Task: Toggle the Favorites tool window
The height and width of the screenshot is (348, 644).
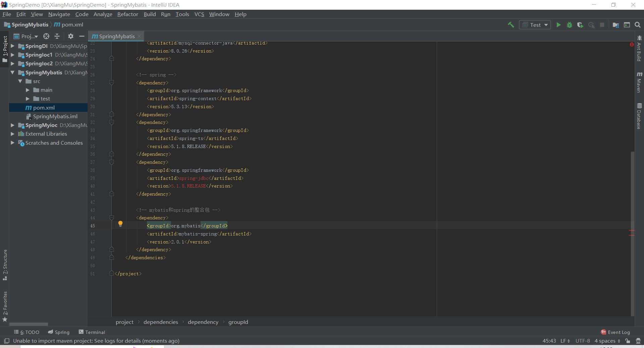Action: point(5,306)
